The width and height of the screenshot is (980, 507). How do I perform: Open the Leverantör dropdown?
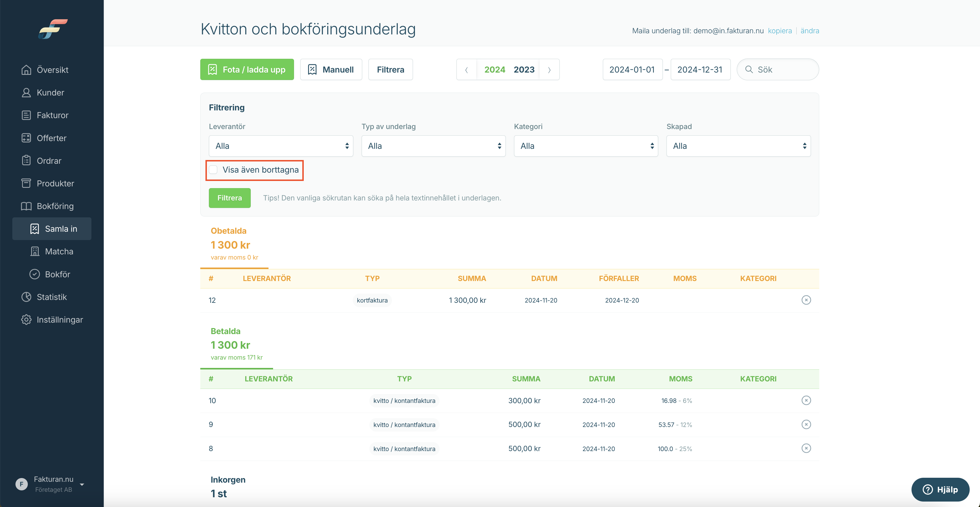pos(281,146)
